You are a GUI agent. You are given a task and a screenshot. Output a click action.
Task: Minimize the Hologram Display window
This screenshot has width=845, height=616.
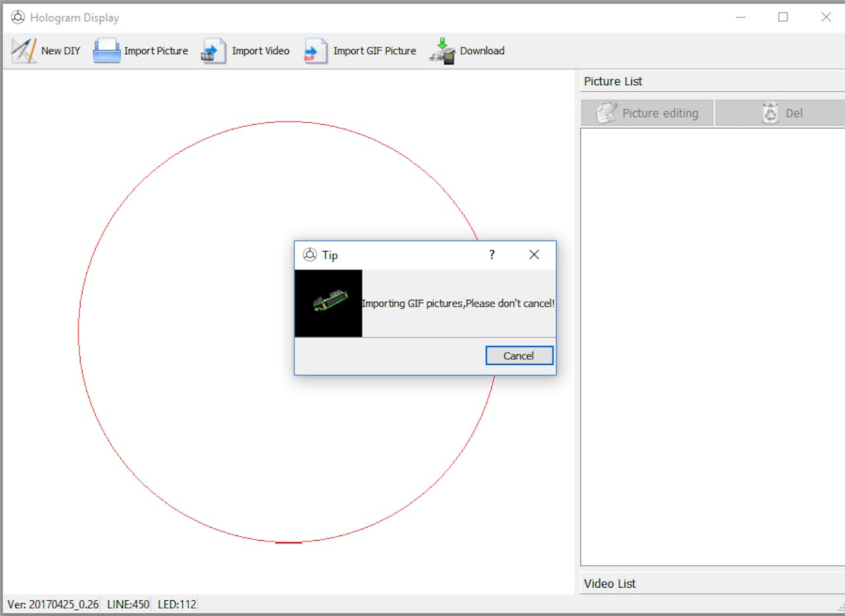(x=741, y=17)
